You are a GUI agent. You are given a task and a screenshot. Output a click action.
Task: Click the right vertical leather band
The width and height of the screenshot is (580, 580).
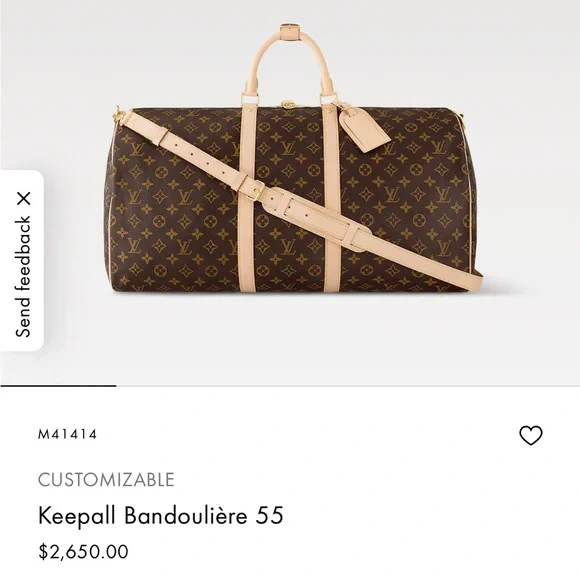[x=331, y=200]
